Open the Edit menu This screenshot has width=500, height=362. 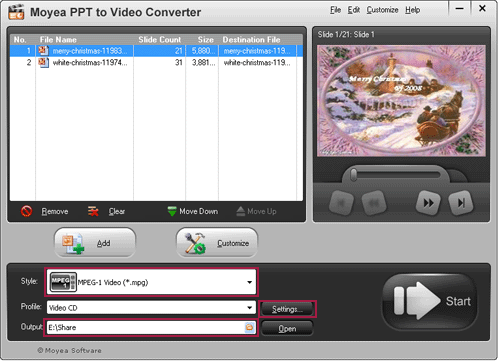pos(354,10)
